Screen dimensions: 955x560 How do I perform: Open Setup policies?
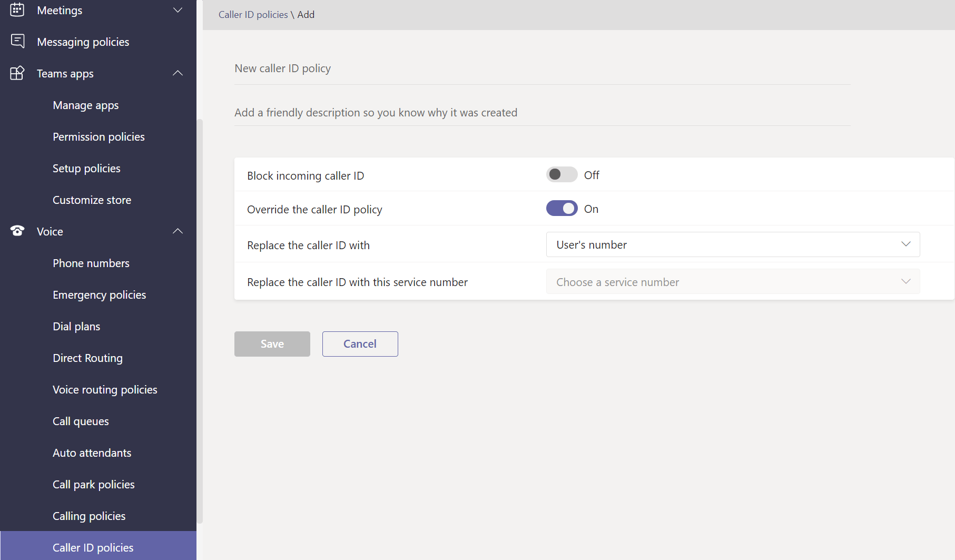pos(86,169)
